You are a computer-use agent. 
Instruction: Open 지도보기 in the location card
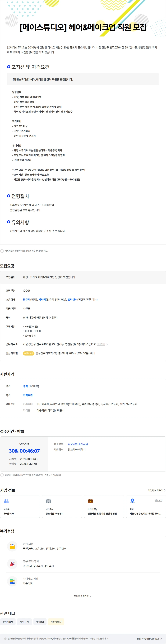158,500
